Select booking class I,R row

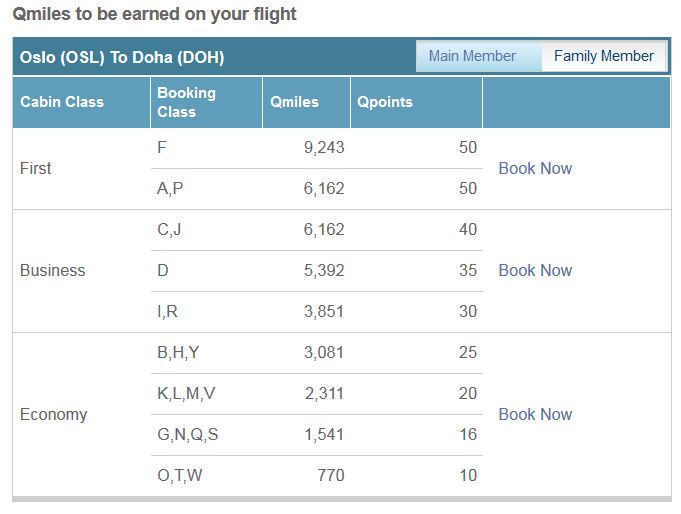pos(317,312)
